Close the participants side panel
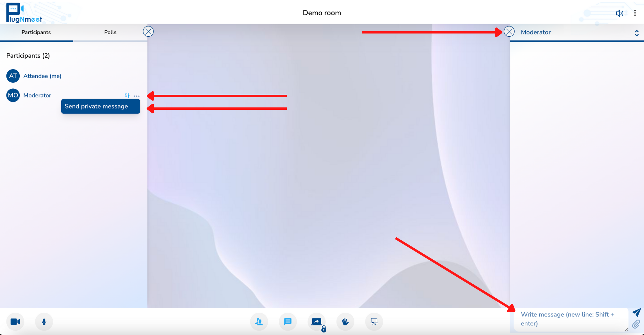The height and width of the screenshot is (335, 644). coord(148,32)
